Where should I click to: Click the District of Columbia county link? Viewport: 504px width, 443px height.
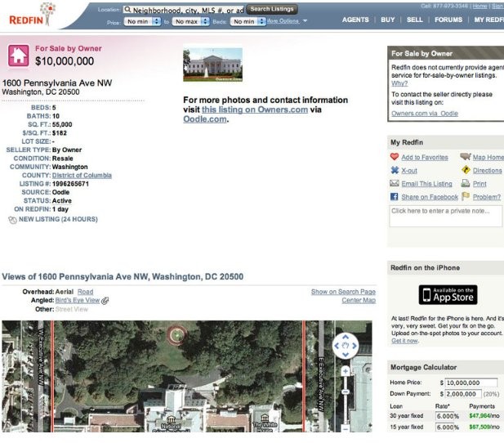(x=82, y=176)
